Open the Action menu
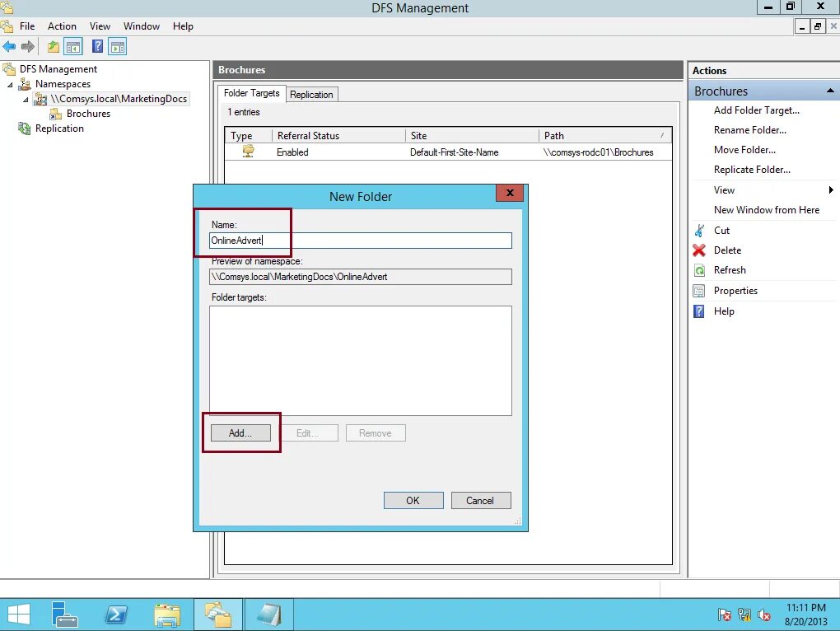Image resolution: width=840 pixels, height=631 pixels. (62, 26)
